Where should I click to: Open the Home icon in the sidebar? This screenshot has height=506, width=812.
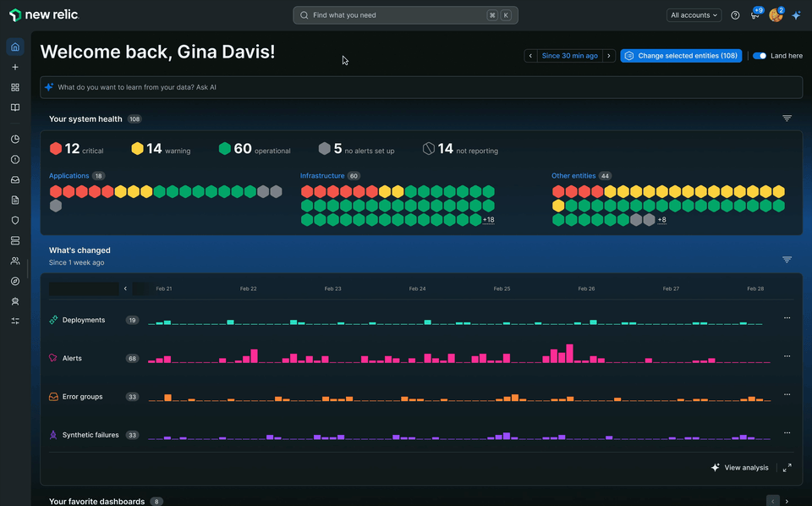point(14,47)
